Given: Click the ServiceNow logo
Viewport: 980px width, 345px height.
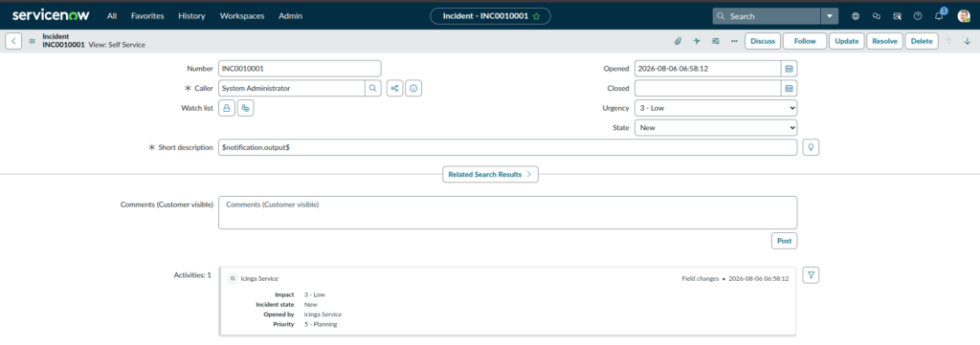Looking at the screenshot, I should click(x=52, y=15).
